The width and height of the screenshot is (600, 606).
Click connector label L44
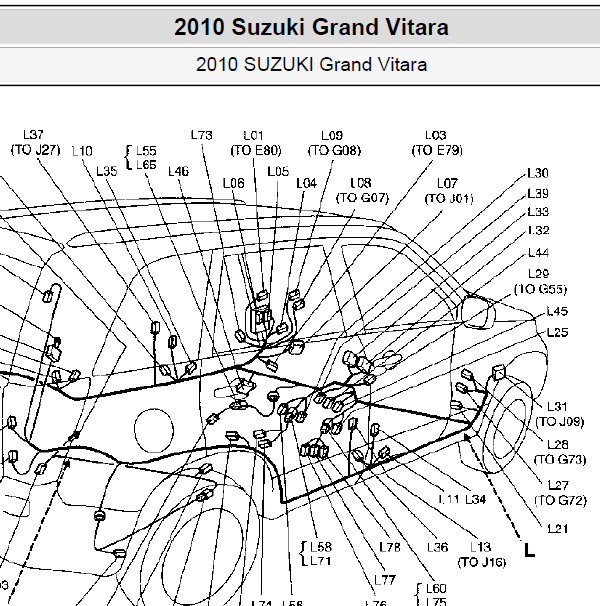tap(539, 252)
